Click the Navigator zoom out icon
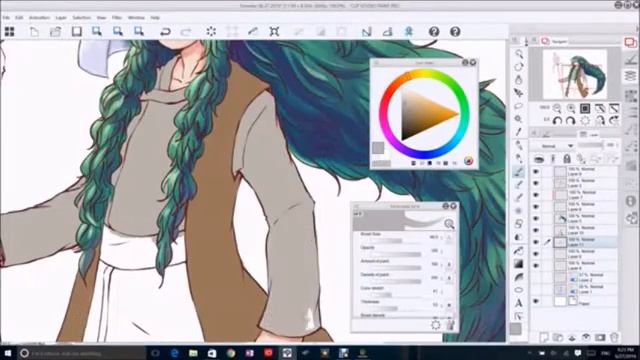640x360 pixels. pos(557,108)
